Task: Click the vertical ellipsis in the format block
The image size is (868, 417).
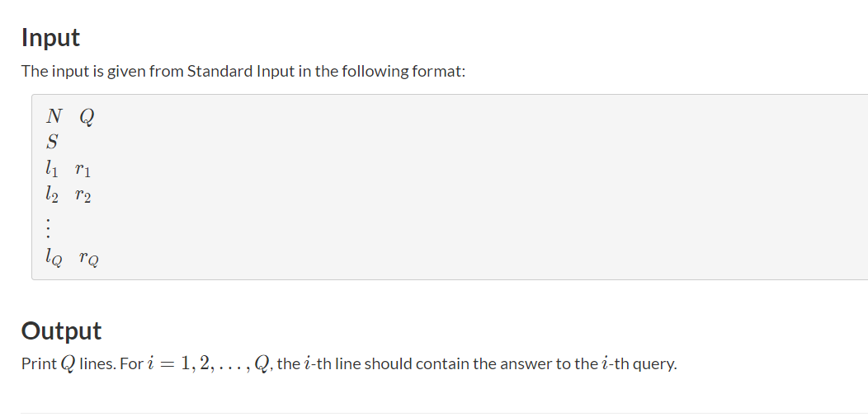Action: tap(51, 226)
